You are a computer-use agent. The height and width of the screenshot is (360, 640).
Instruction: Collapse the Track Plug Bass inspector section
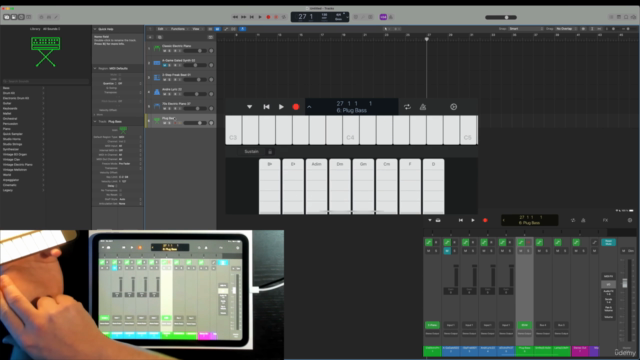pos(95,122)
